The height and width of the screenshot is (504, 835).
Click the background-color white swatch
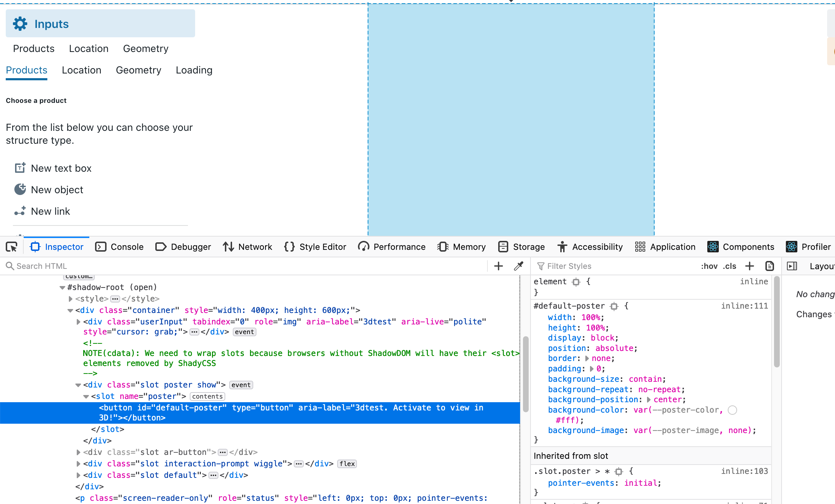(732, 410)
